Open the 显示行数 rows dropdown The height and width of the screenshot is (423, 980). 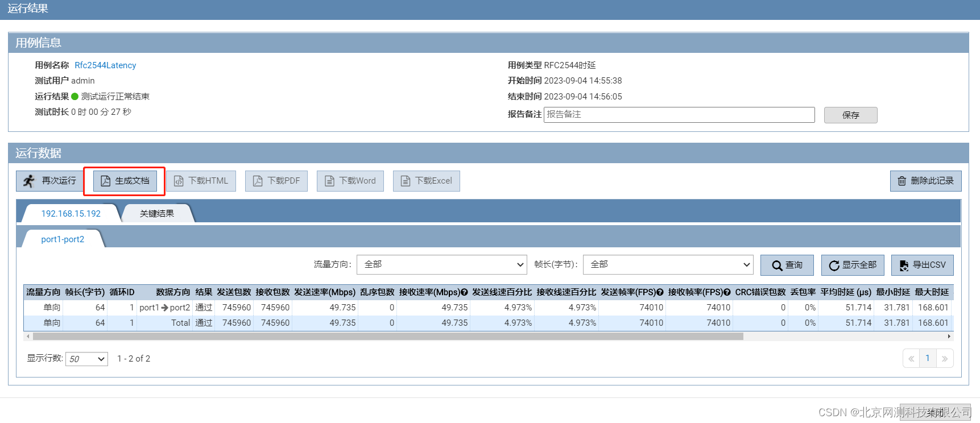click(x=86, y=359)
